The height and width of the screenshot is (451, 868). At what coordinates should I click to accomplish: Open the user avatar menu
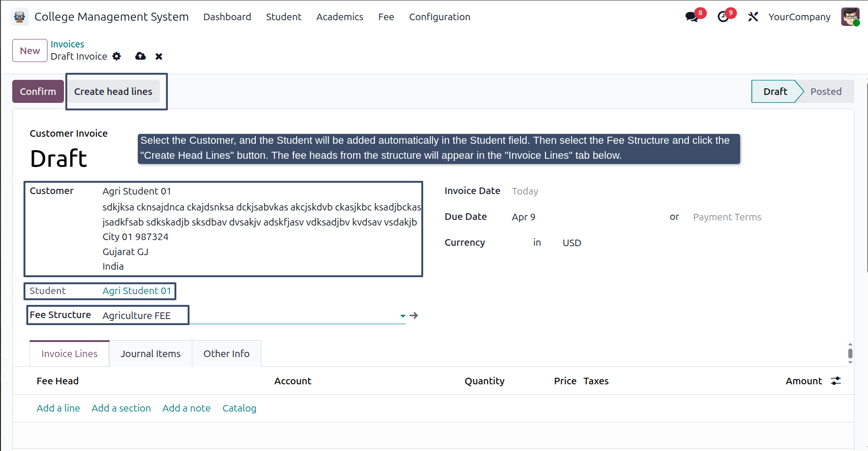click(850, 17)
